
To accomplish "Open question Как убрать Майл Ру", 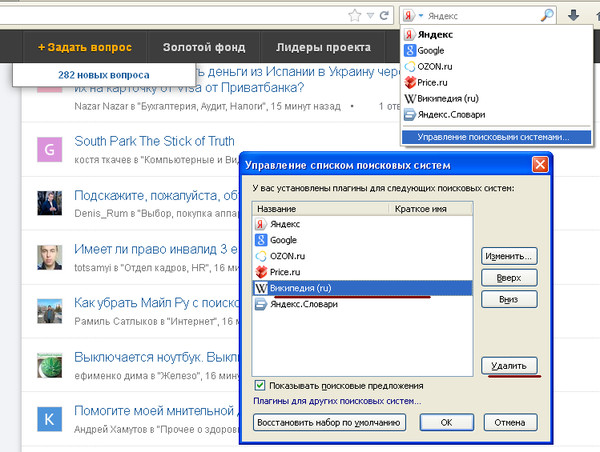I will (157, 303).
